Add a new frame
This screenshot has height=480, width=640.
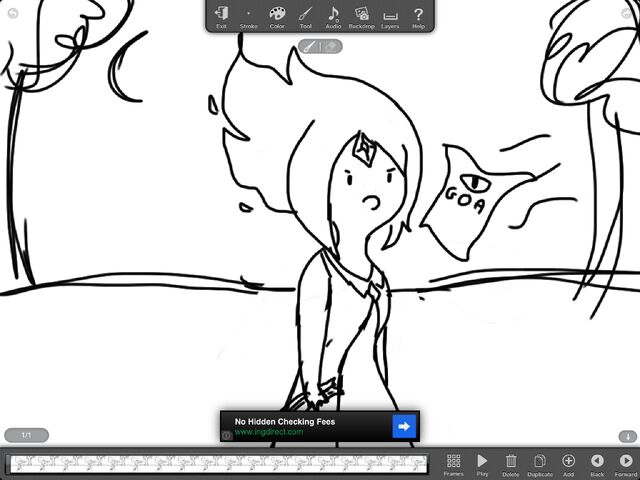tap(568, 465)
